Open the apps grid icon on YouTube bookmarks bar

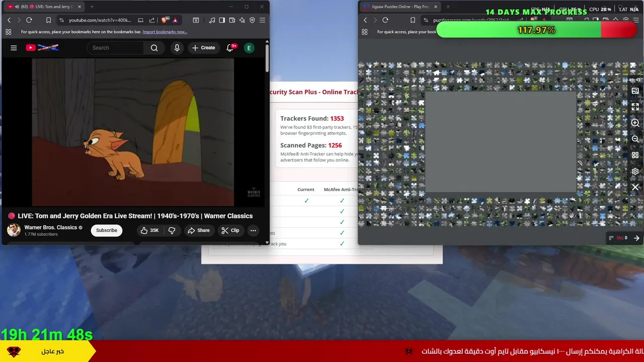[x=9, y=32]
